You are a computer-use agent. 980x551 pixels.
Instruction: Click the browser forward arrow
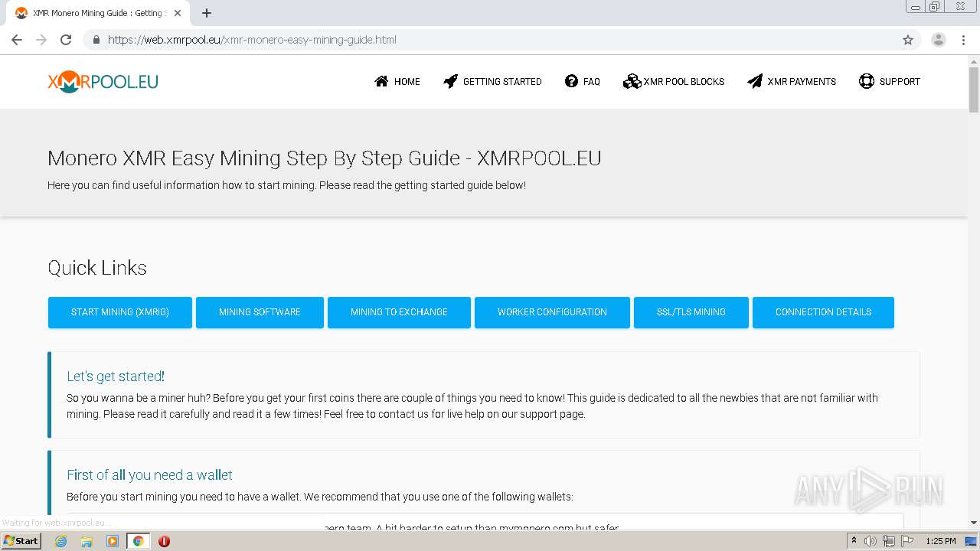(41, 40)
